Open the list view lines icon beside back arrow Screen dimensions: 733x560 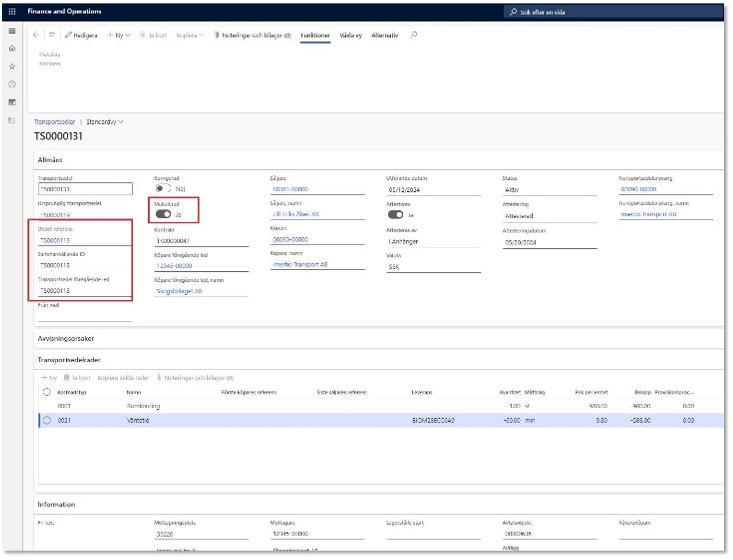pos(52,35)
